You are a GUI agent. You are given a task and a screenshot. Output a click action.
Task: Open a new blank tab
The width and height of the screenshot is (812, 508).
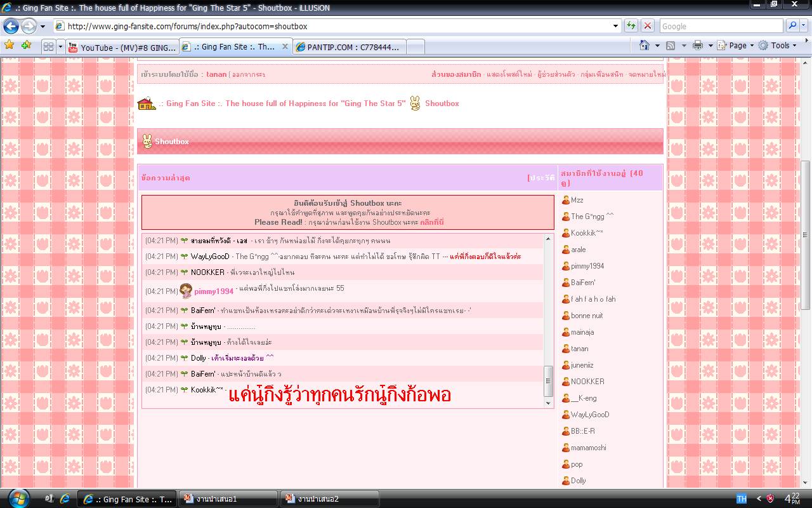click(x=415, y=47)
